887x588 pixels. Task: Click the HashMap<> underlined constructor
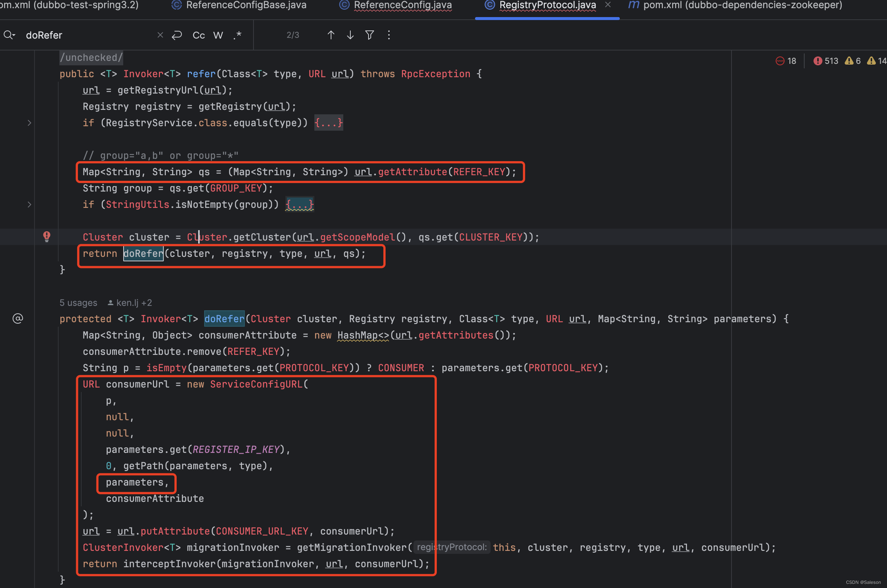(x=363, y=336)
